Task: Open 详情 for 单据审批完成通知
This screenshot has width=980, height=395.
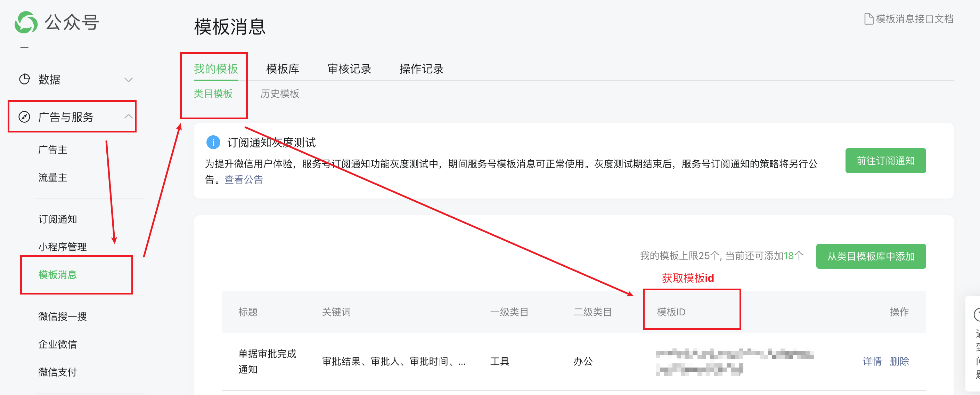Action: coord(872,361)
